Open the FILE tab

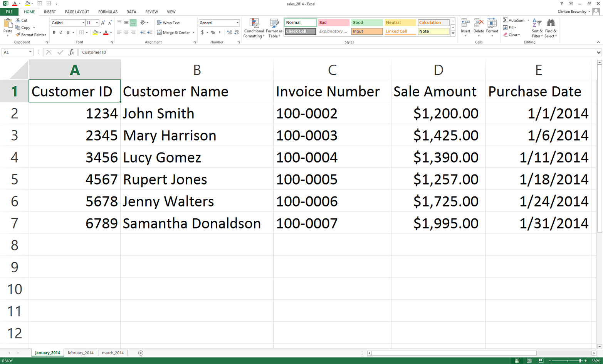9,12
